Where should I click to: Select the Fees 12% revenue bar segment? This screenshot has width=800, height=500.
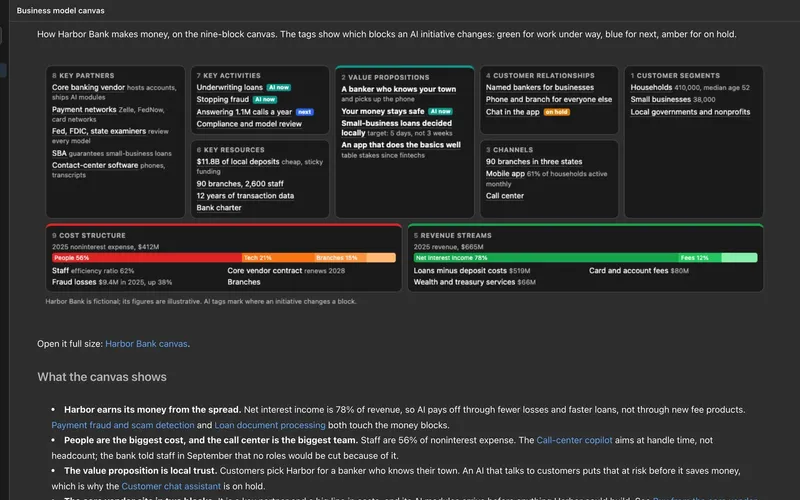[699, 258]
